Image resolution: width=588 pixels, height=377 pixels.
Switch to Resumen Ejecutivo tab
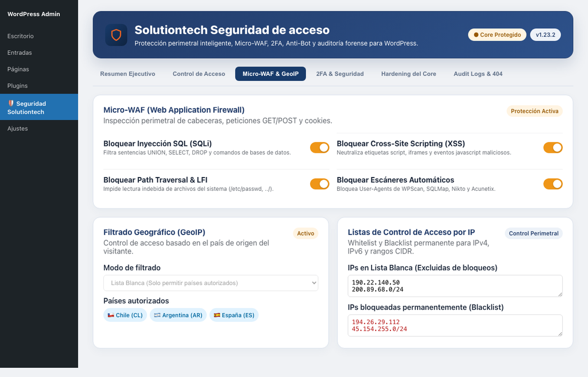tap(127, 74)
